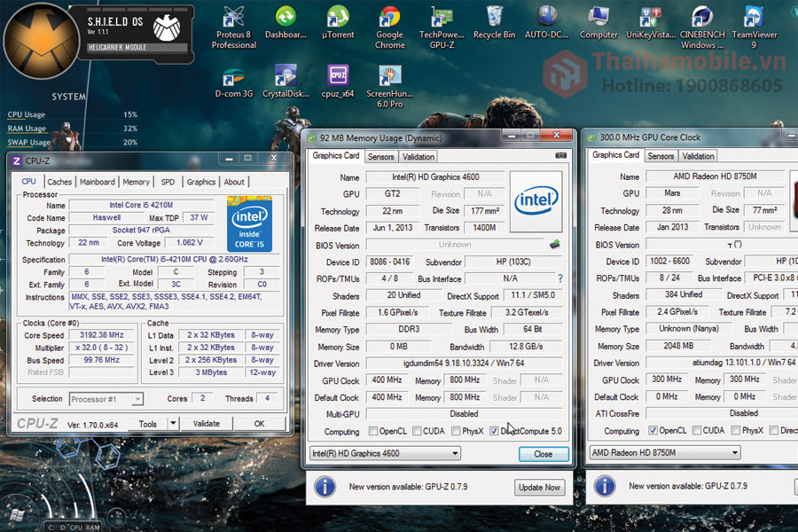The image size is (798, 532).
Task: Toggle the CUDA checkbox in AMD GPU-Z
Action: 697,430
